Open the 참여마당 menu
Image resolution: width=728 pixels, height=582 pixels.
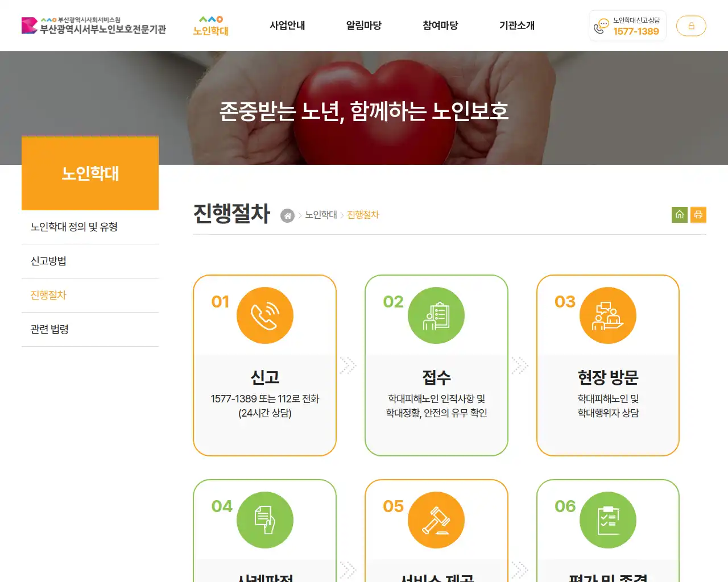pos(440,26)
